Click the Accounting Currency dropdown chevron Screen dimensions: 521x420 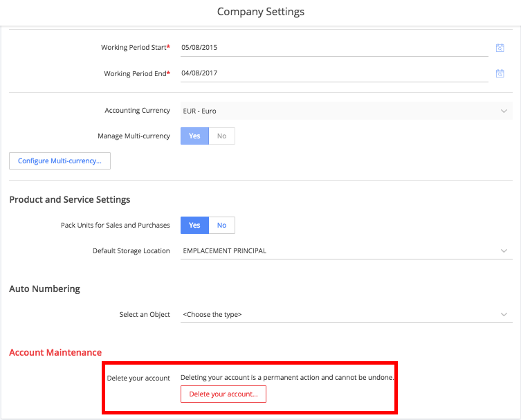[504, 111]
